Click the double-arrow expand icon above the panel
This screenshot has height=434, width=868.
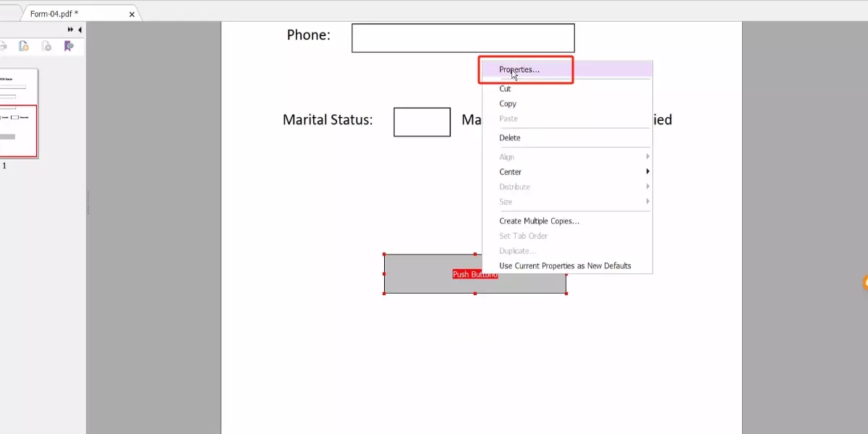(x=69, y=30)
